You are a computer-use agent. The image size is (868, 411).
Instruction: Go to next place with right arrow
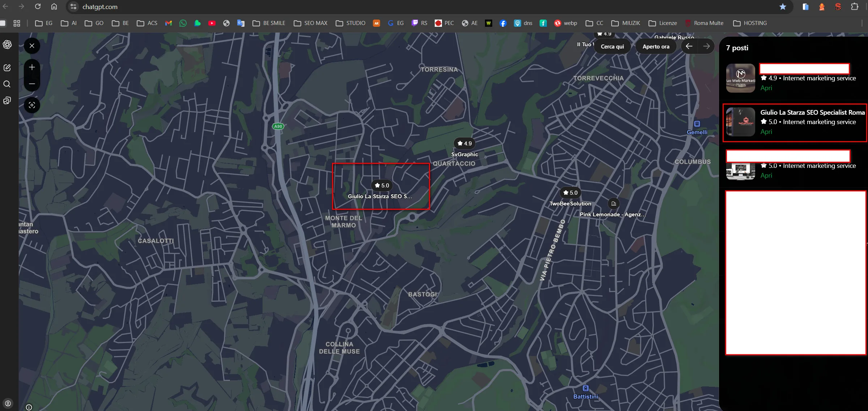[x=706, y=46]
